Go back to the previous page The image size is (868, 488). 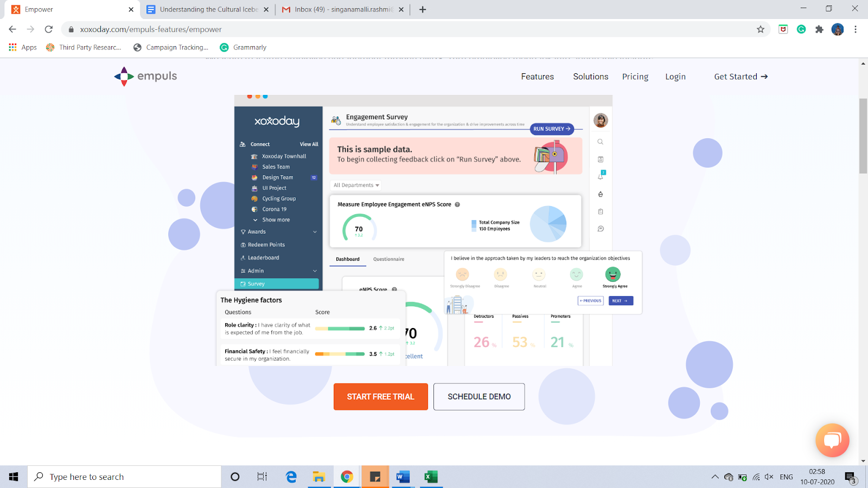point(12,29)
